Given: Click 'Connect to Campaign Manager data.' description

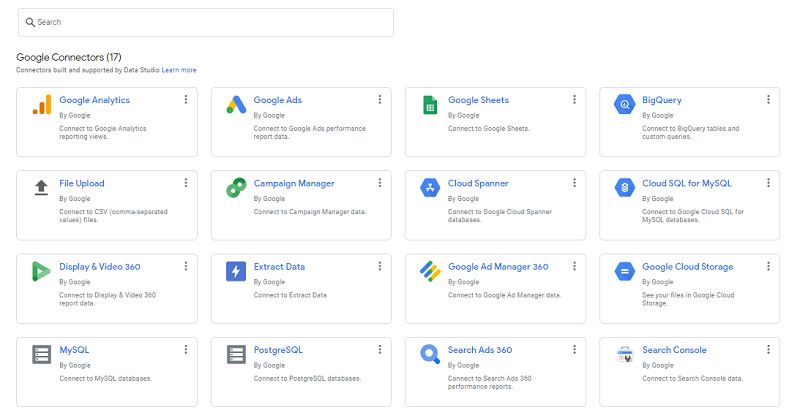Looking at the screenshot, I should (310, 212).
